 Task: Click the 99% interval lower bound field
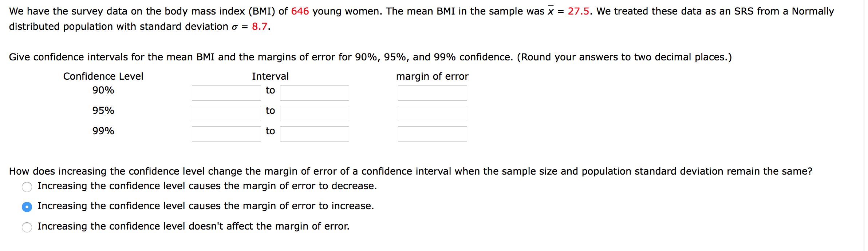(226, 134)
